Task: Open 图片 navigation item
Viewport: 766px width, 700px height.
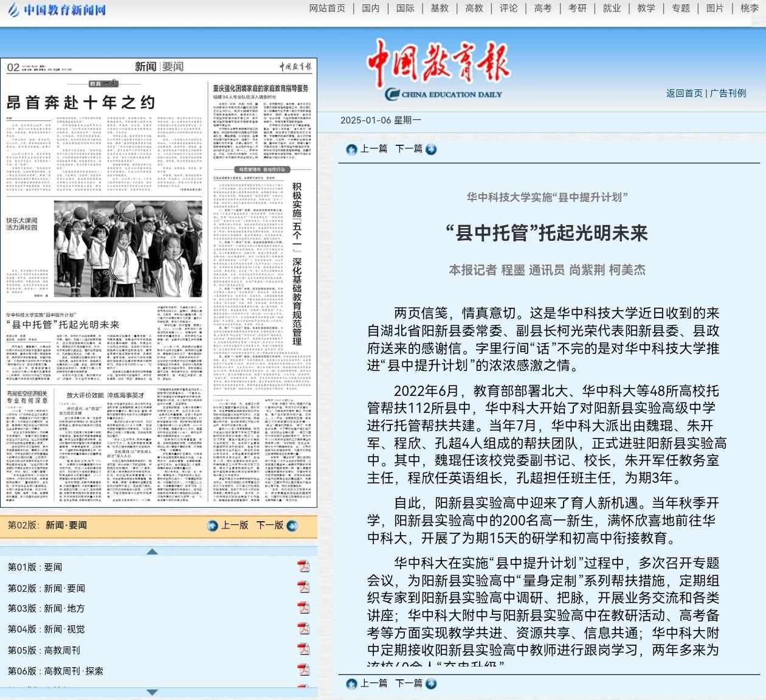Action: click(x=715, y=8)
